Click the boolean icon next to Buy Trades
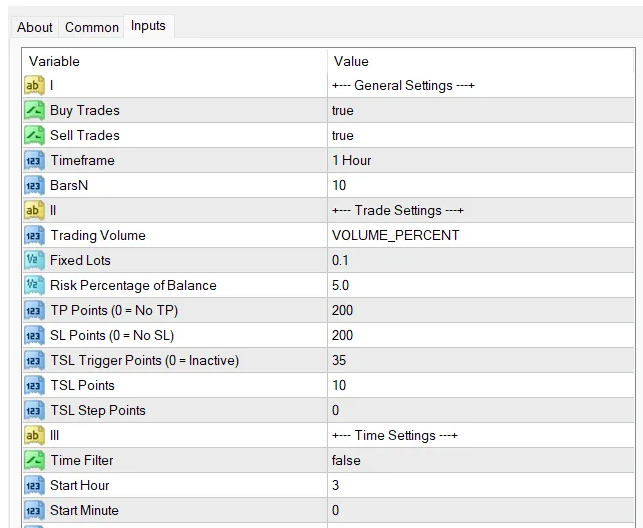Screen dimensions: 643x528 (34, 111)
